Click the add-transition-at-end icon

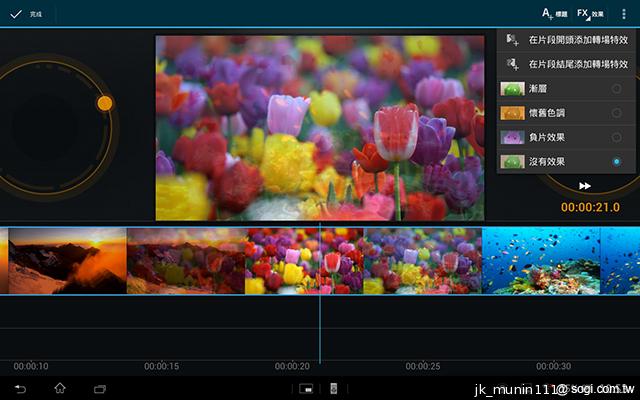pos(512,64)
